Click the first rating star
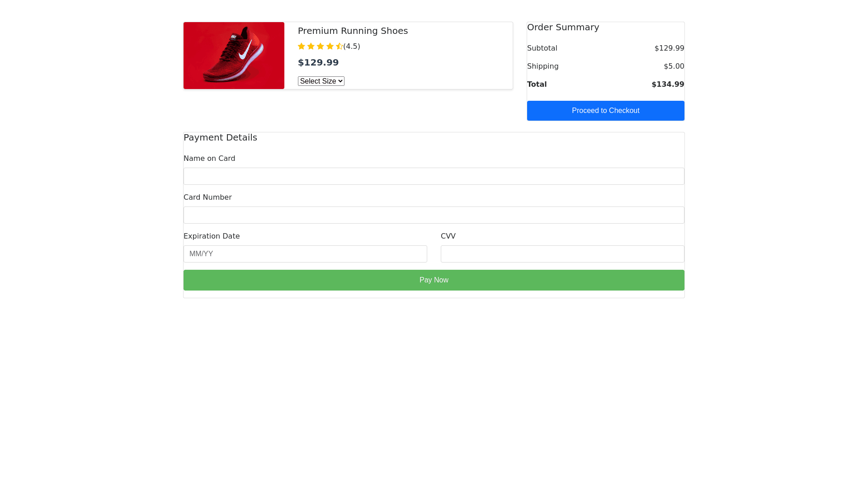868x488 pixels. pyautogui.click(x=302, y=46)
